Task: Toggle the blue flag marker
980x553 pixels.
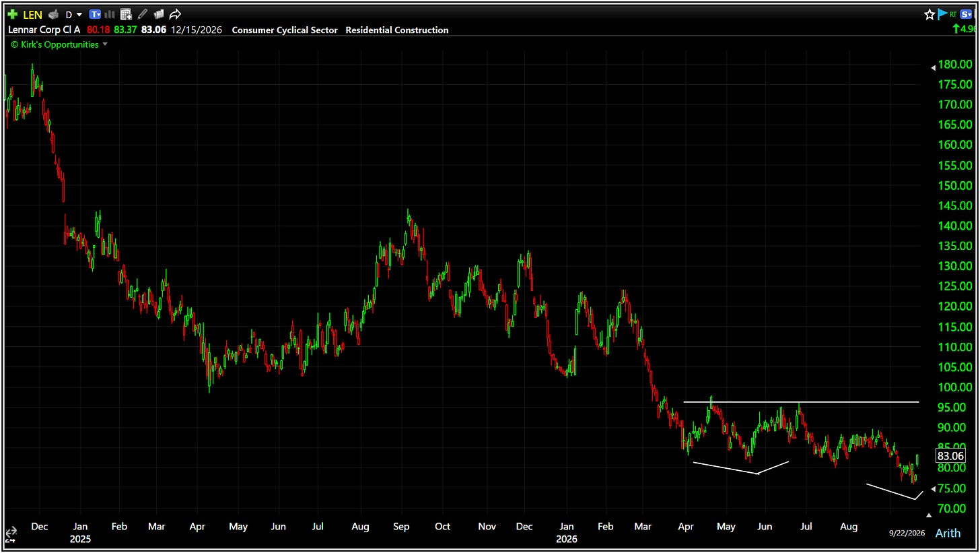Action: pos(942,14)
